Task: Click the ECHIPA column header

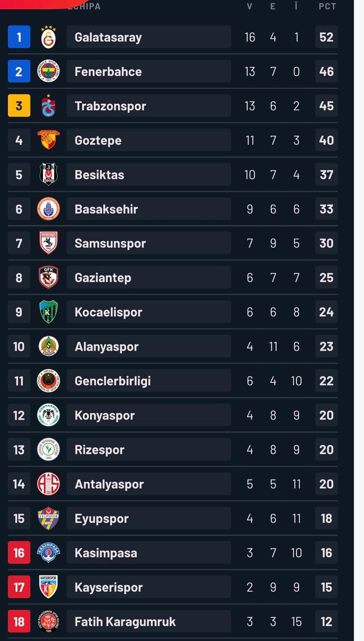Action: (86, 6)
